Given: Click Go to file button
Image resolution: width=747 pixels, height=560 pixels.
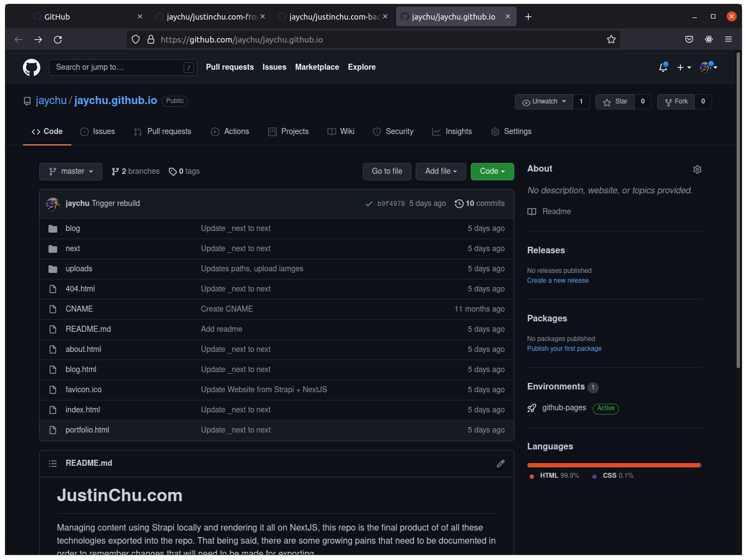Looking at the screenshot, I should (x=387, y=172).
